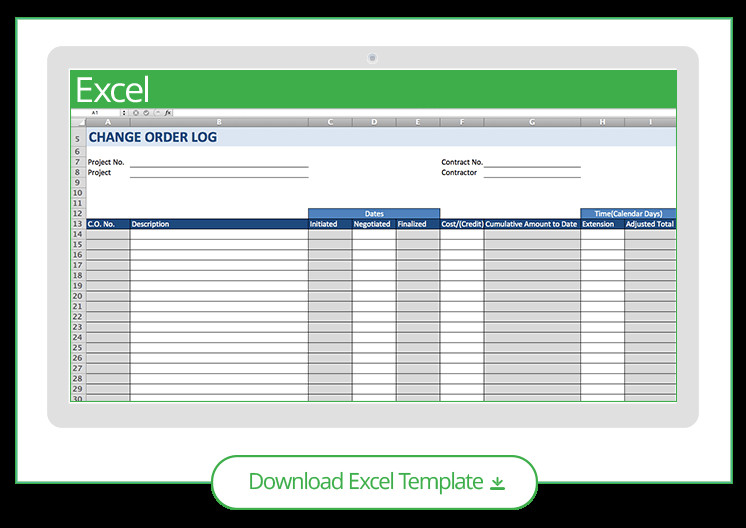This screenshot has height=528, width=746.
Task: Select column G header
Action: pyautogui.click(x=532, y=122)
